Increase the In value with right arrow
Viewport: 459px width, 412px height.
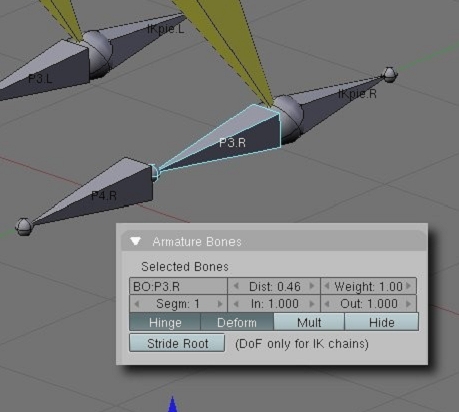[x=312, y=304]
